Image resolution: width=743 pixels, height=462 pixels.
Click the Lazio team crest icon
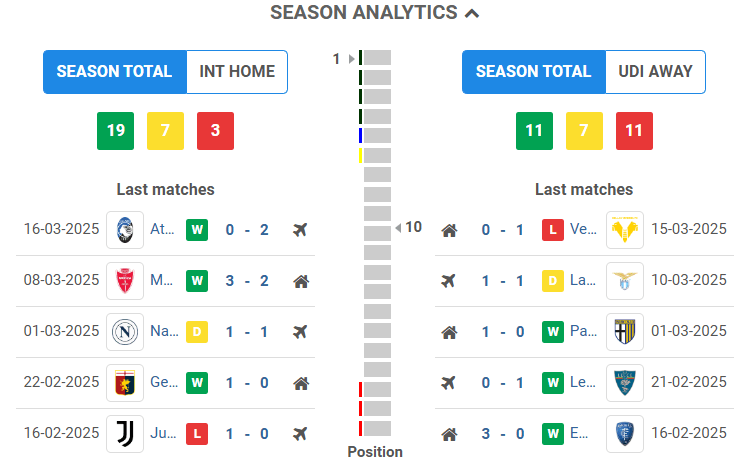click(x=625, y=280)
